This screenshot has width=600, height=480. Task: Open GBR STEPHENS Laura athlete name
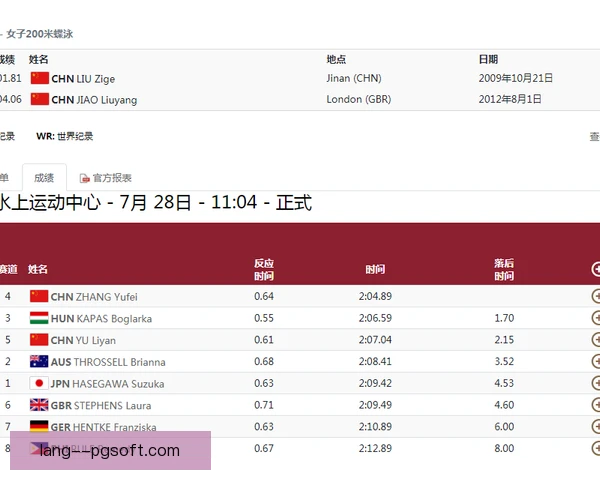coord(101,406)
